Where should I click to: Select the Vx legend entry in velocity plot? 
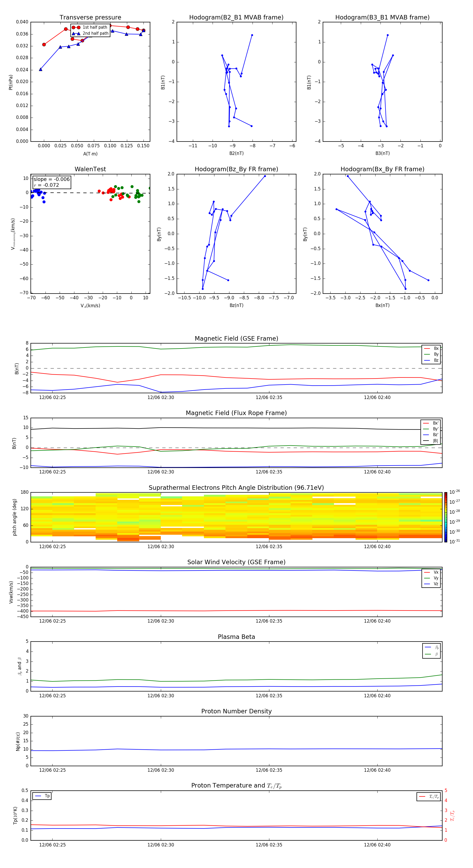coord(431,572)
